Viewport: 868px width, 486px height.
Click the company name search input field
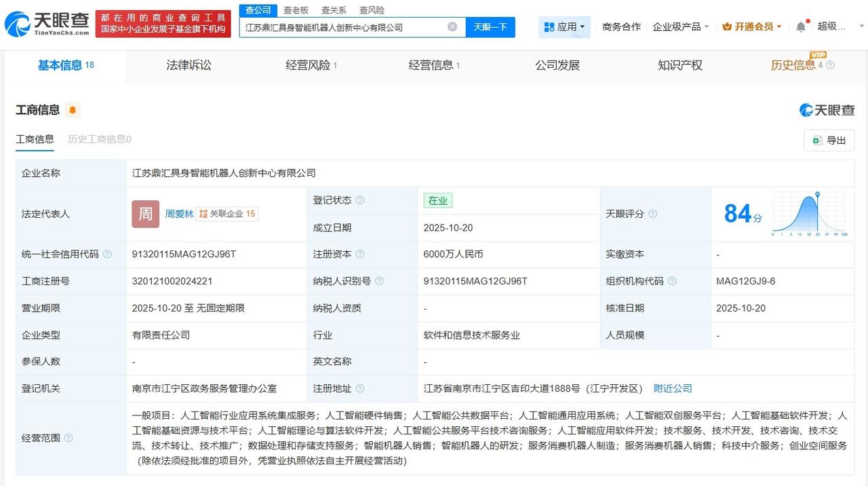click(x=342, y=27)
